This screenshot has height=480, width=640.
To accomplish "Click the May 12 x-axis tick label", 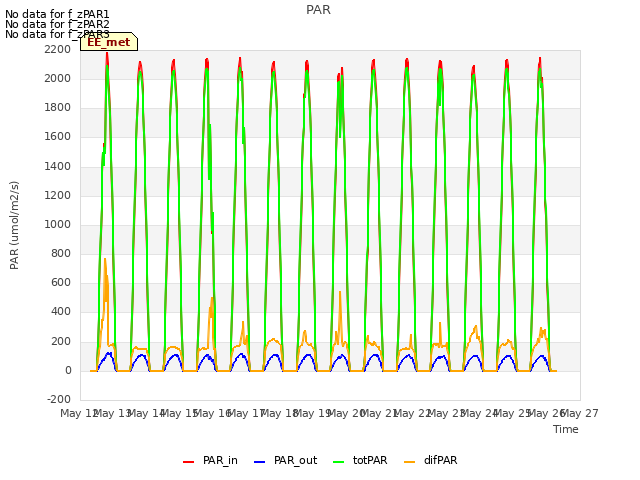I will 79,413.
